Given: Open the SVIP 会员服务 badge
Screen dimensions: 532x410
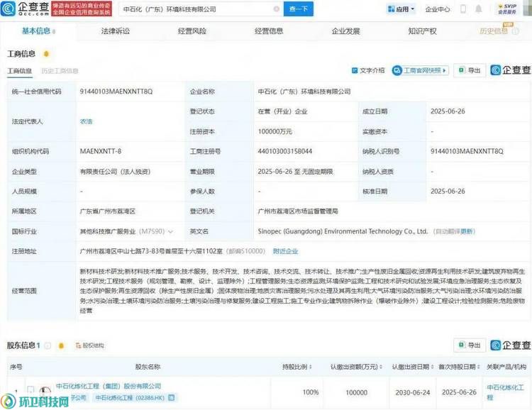Looking at the screenshot, I should pyautogui.click(x=507, y=9).
